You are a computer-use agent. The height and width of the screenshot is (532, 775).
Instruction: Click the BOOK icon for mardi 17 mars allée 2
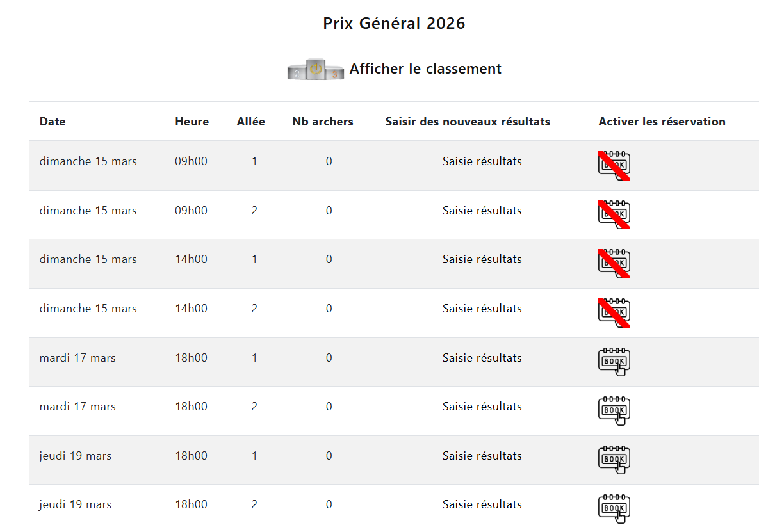[613, 410]
